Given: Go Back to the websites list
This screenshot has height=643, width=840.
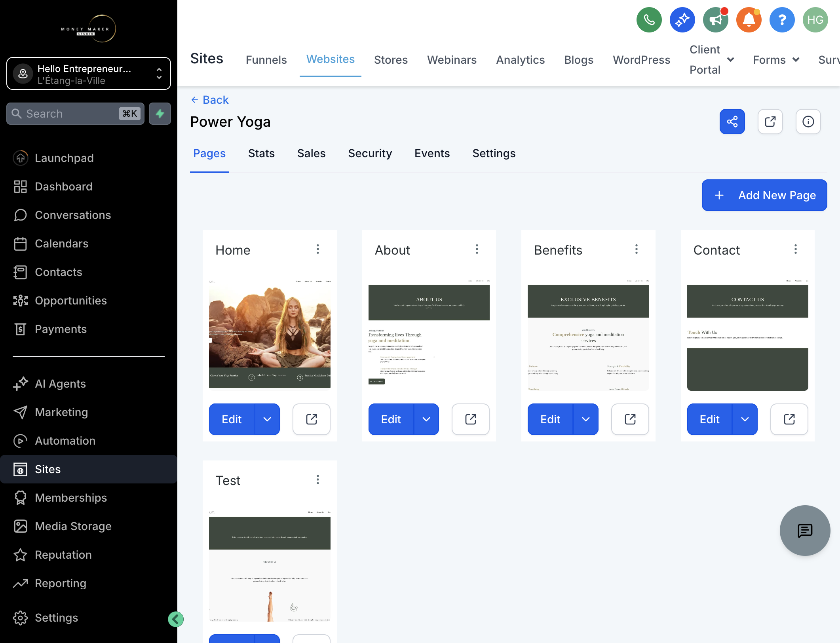Looking at the screenshot, I should (x=210, y=100).
